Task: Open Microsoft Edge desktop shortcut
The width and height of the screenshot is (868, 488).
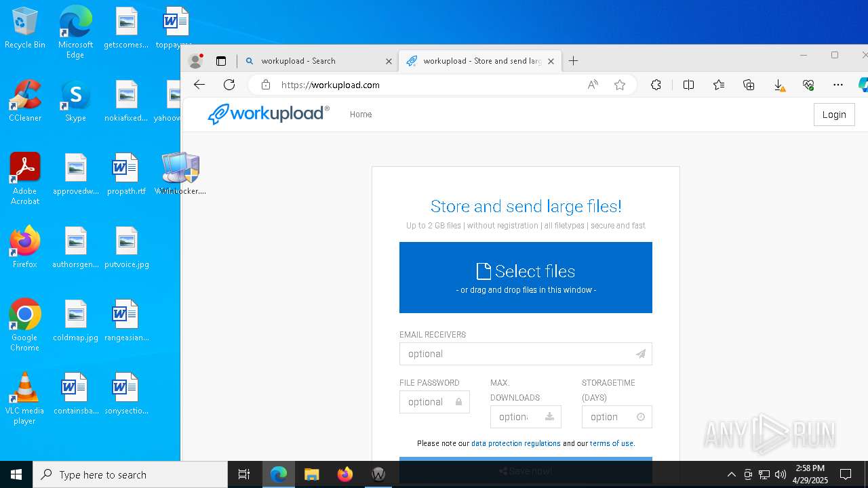Action: (x=75, y=32)
